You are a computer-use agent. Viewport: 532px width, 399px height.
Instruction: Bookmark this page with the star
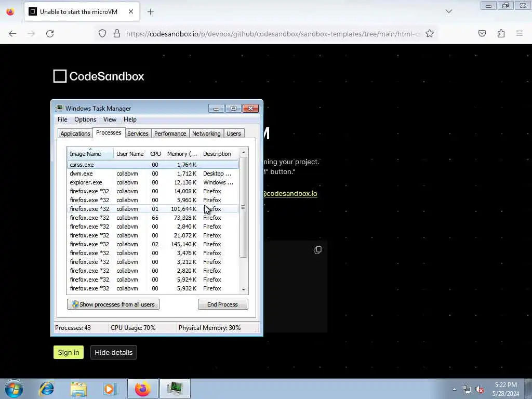[x=430, y=34]
